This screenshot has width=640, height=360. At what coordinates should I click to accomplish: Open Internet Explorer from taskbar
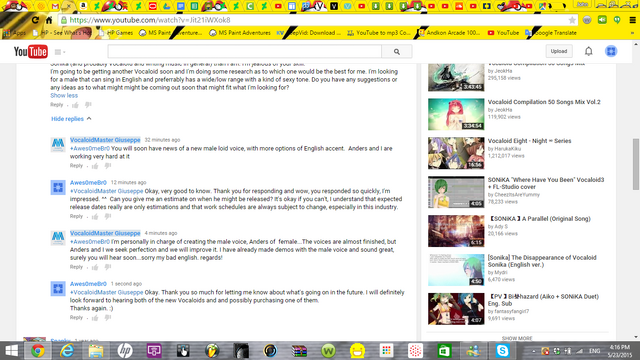[67, 351]
